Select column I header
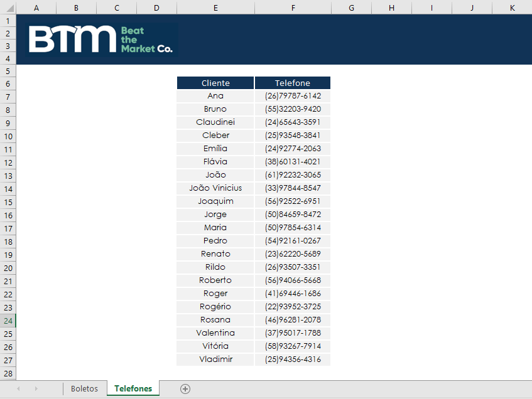Viewport: 532px width, 399px height. [432, 8]
